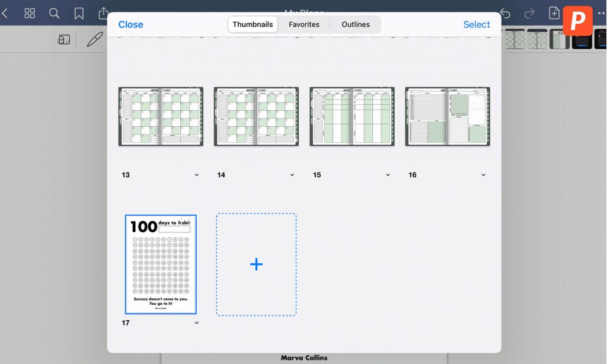This screenshot has height=364, width=607.
Task: Open the dropdown next to page 13
Action: [x=196, y=175]
